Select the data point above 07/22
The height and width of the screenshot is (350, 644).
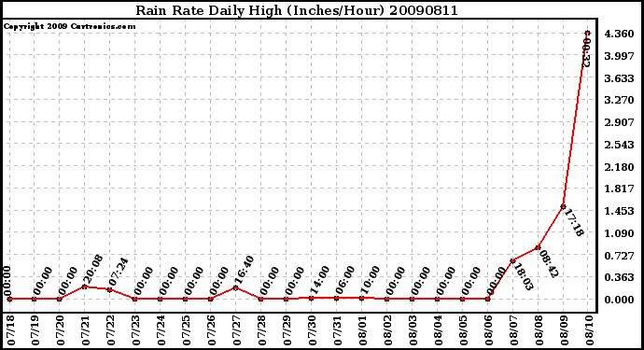(109, 289)
